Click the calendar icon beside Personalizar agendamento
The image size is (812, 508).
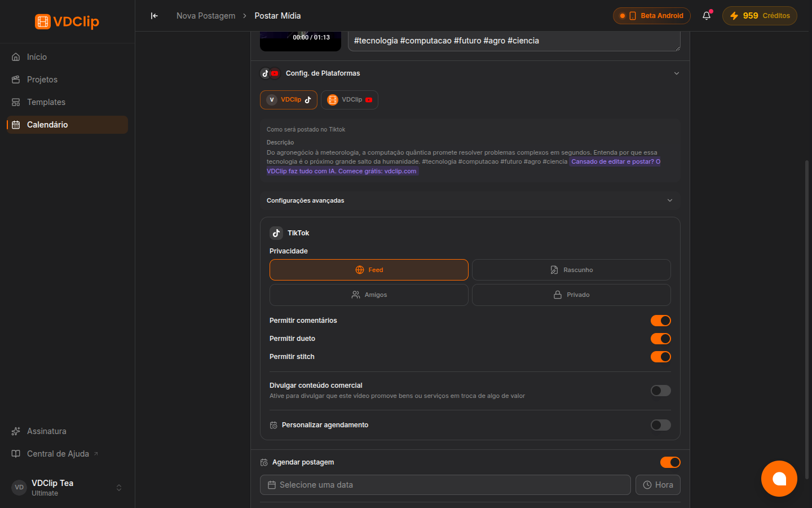[x=273, y=425]
